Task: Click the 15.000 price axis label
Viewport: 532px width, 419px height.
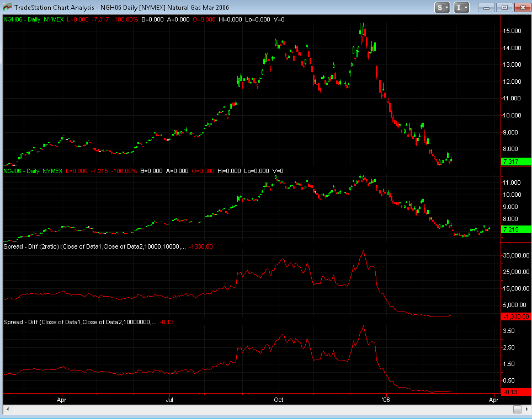Action: [512, 31]
